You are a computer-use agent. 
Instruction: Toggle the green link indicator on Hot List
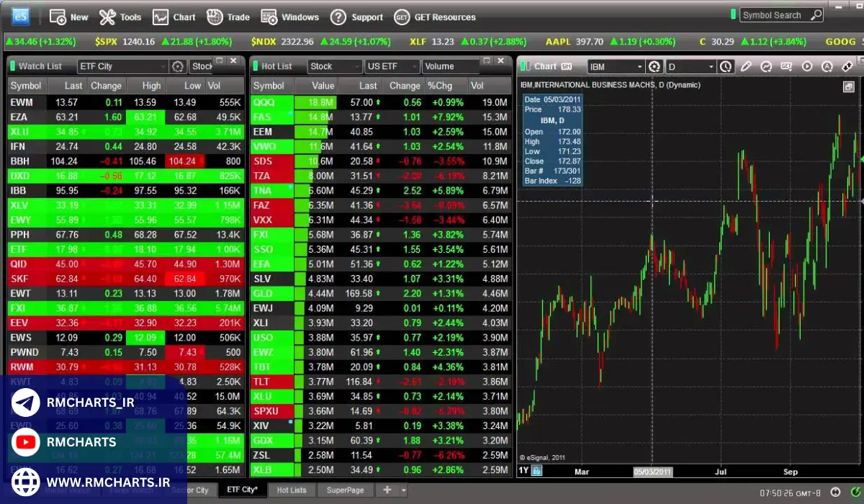(x=255, y=66)
